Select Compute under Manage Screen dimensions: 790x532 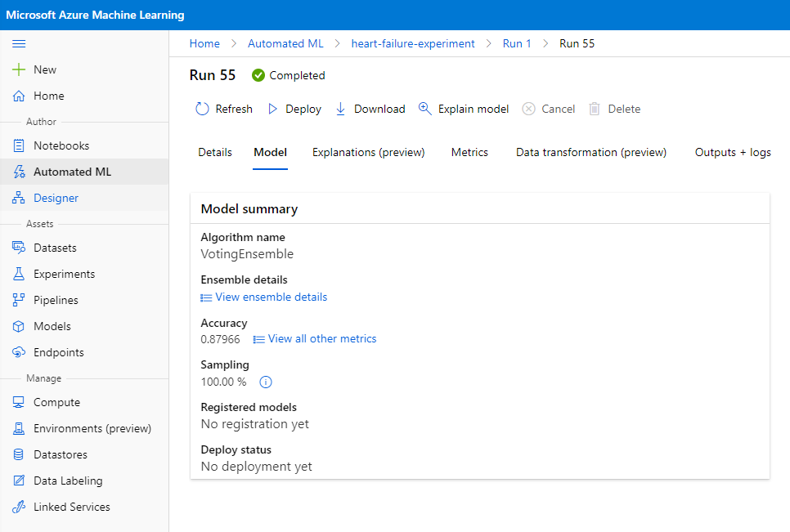[56, 402]
